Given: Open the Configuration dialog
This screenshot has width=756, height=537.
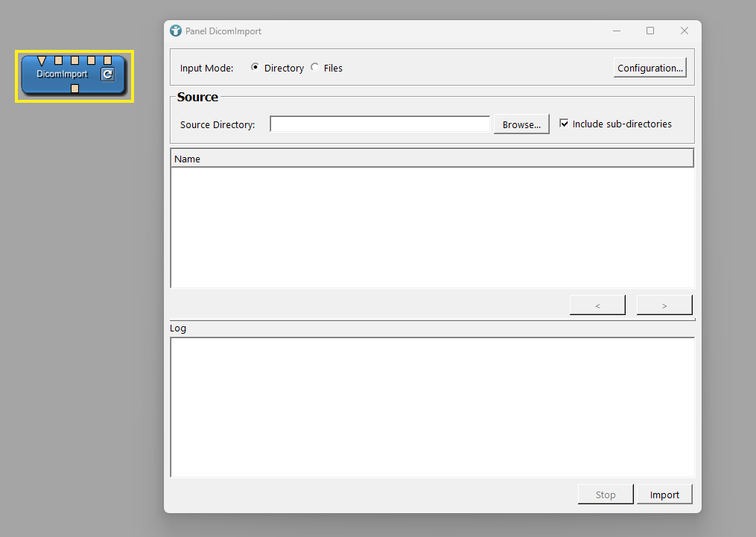Looking at the screenshot, I should point(650,68).
